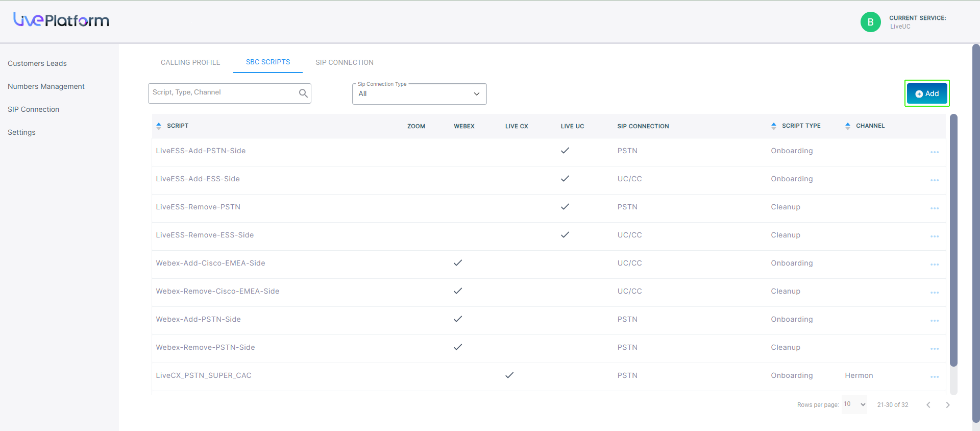Select the LiveESS-Add-ESS-Side script name
This screenshot has height=431, width=980.
(x=198, y=179)
